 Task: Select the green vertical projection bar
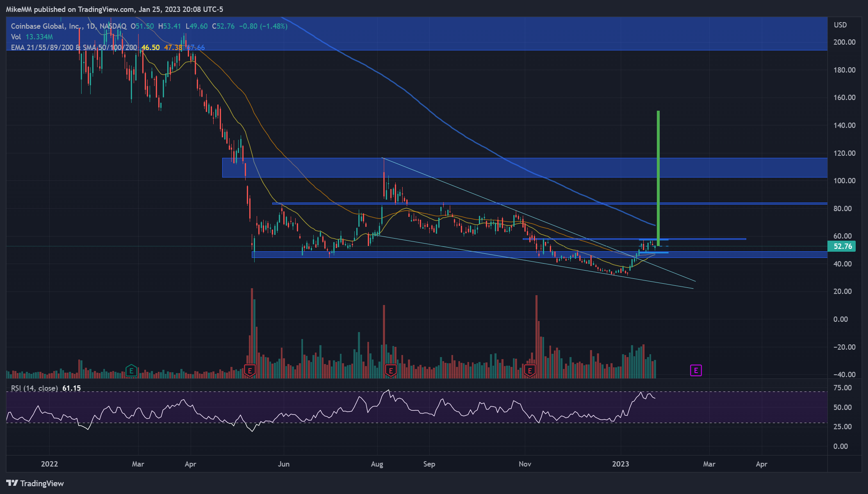coord(658,178)
